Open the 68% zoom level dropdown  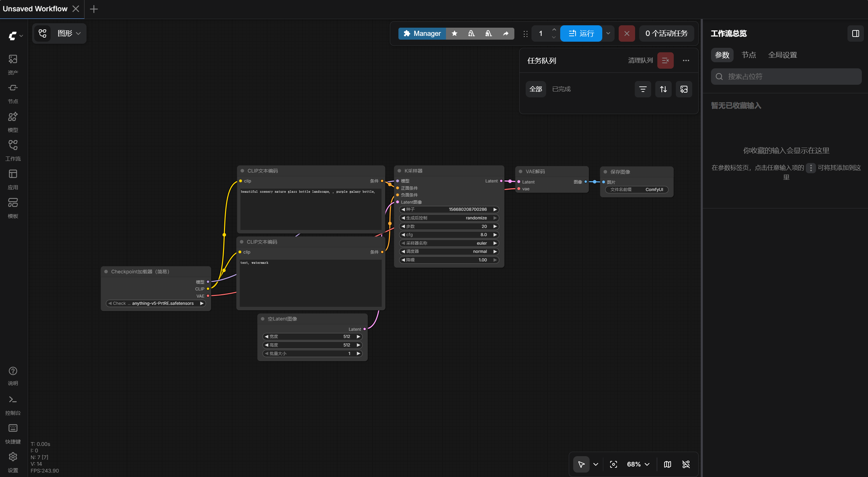tap(638, 464)
